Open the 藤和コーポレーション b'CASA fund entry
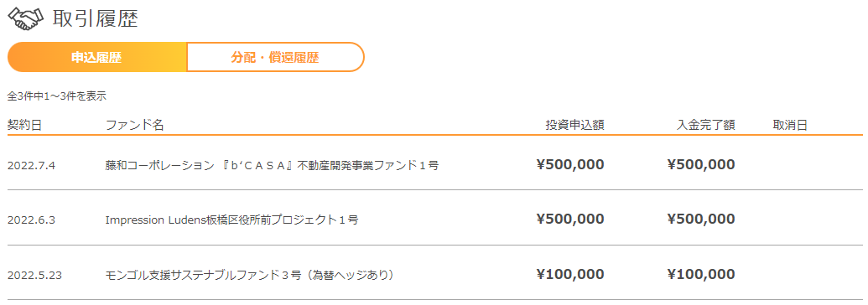 (272, 165)
